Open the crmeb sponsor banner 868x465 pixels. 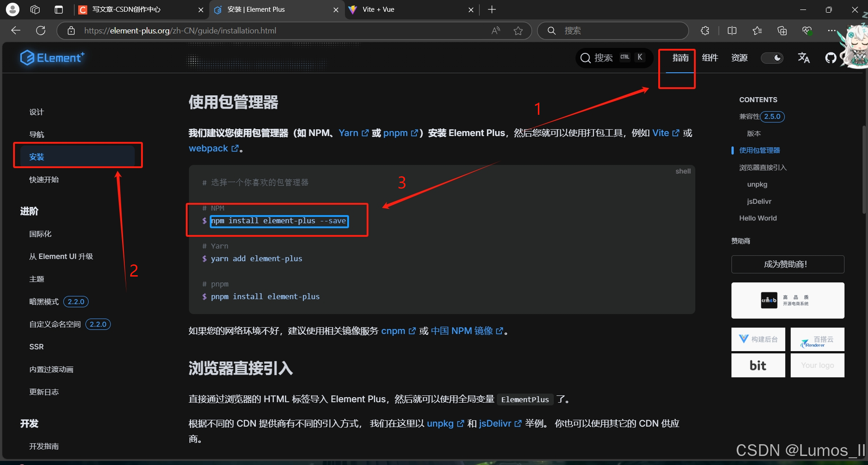(788, 301)
